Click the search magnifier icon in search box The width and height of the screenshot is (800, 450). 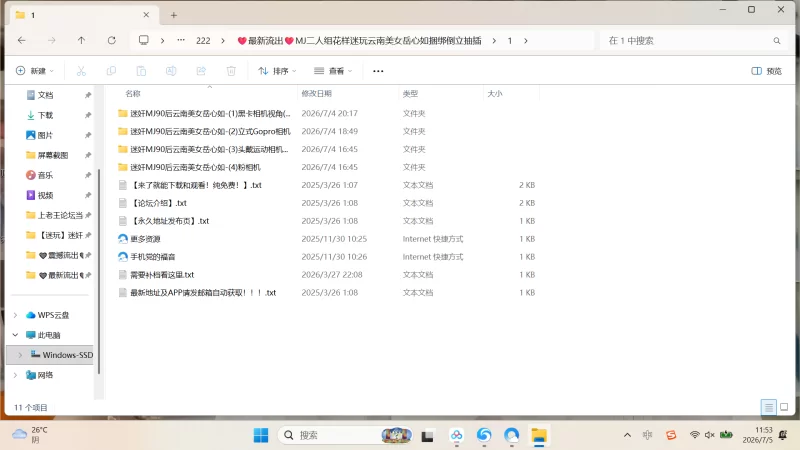[777, 41]
